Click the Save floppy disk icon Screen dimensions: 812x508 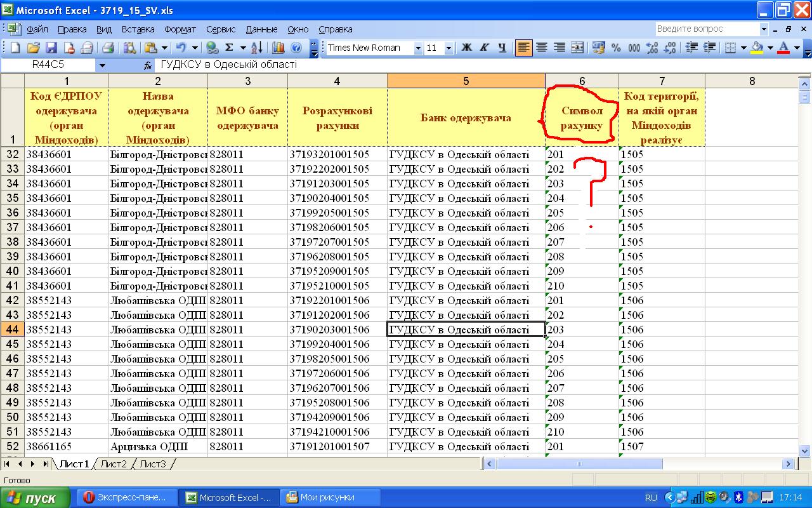pyautogui.click(x=51, y=48)
